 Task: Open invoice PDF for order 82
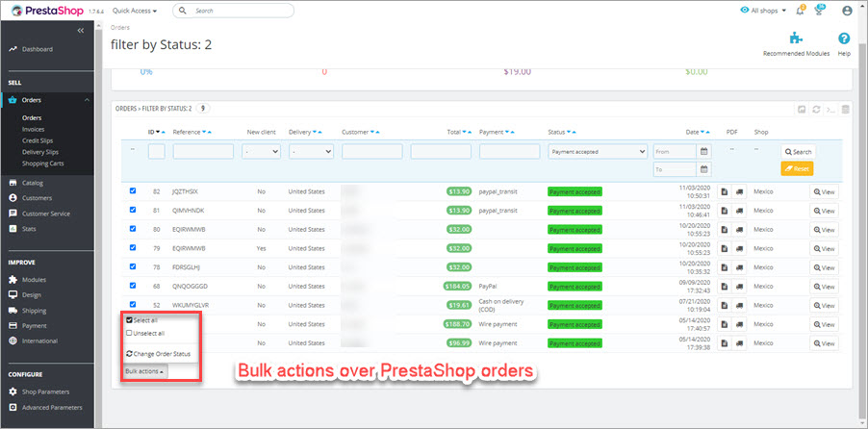pyautogui.click(x=724, y=191)
